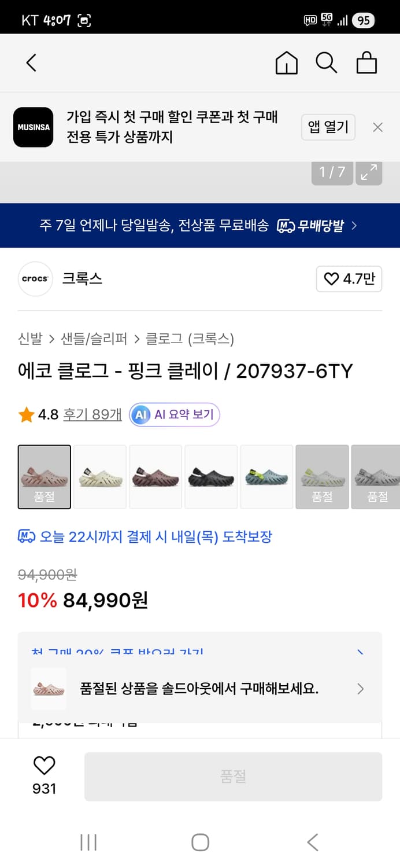The width and height of the screenshot is (400, 868).
Task: Open the AI 요약 보기 summary feature
Action: (174, 415)
